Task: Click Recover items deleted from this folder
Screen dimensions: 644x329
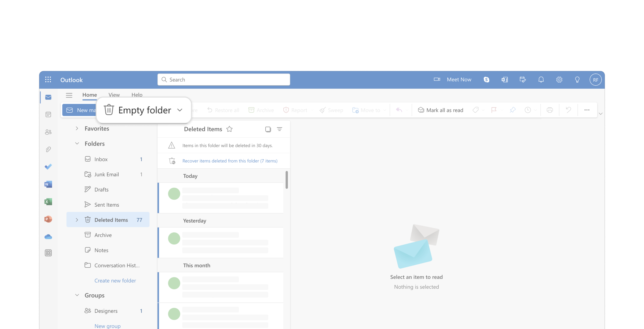Action: click(230, 160)
